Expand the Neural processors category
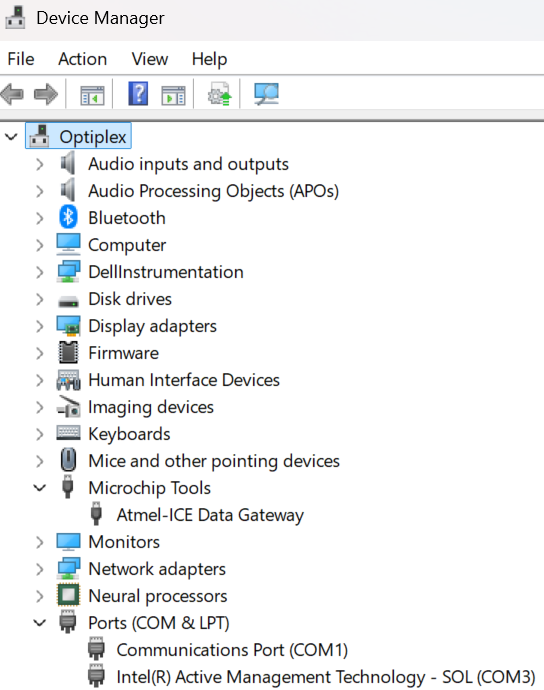 click(x=40, y=596)
